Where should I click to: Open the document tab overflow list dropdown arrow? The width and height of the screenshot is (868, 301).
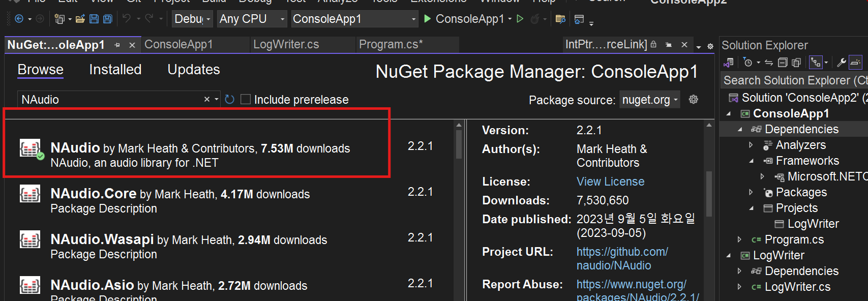pos(699,47)
